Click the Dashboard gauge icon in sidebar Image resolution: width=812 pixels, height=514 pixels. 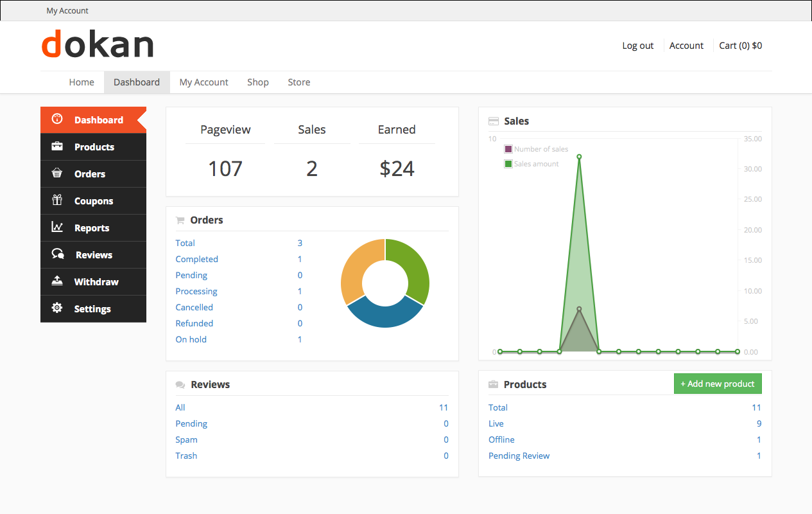57,119
